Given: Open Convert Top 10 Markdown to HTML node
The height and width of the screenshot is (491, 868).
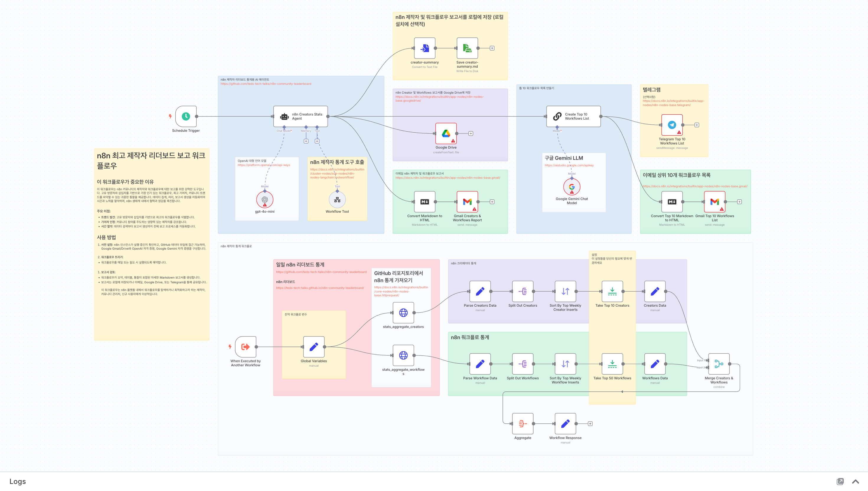Looking at the screenshot, I should [672, 202].
